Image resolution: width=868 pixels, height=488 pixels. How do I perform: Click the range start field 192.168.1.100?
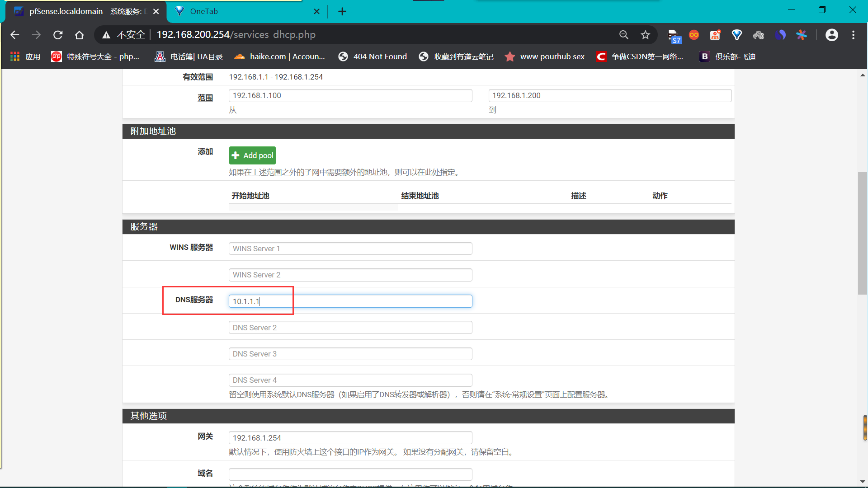coord(350,95)
